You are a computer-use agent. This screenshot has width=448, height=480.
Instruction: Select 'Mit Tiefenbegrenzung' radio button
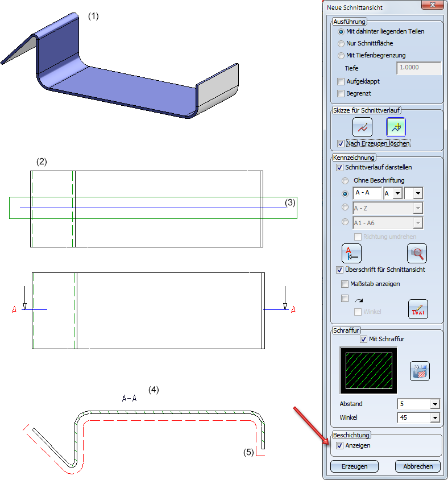[x=341, y=55]
